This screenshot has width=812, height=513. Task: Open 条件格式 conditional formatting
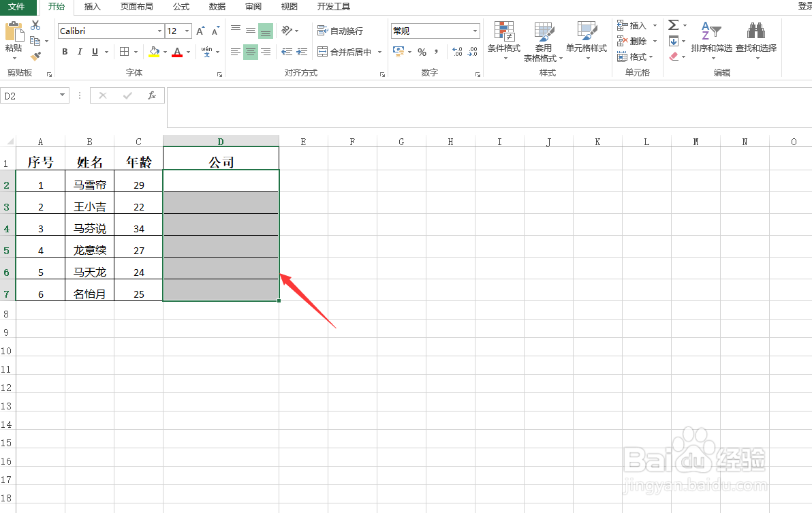pos(504,41)
